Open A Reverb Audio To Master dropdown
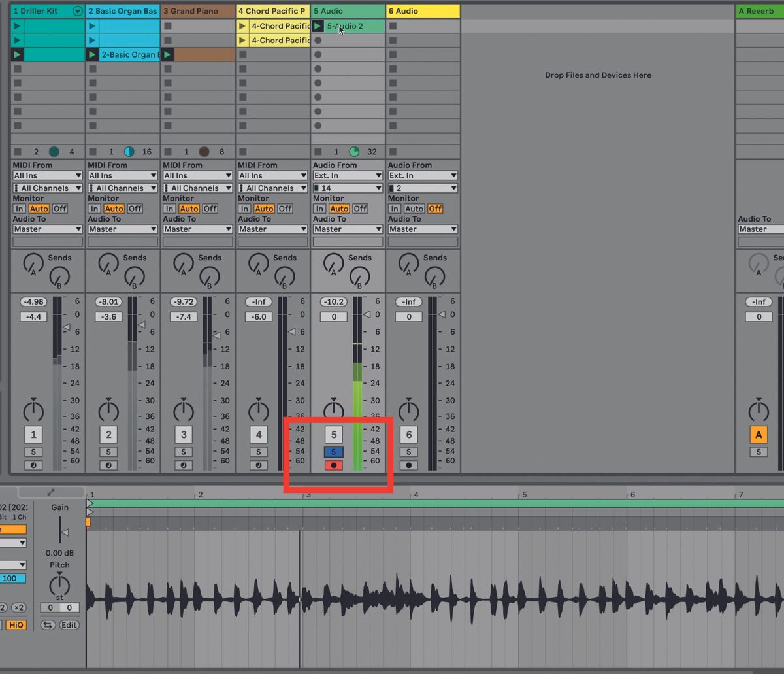Screen dimensions: 784x674 [760, 229]
